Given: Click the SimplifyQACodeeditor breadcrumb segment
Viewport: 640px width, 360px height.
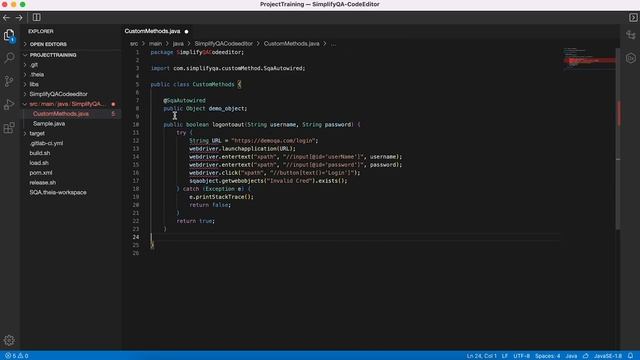Looking at the screenshot, I should coord(224,44).
